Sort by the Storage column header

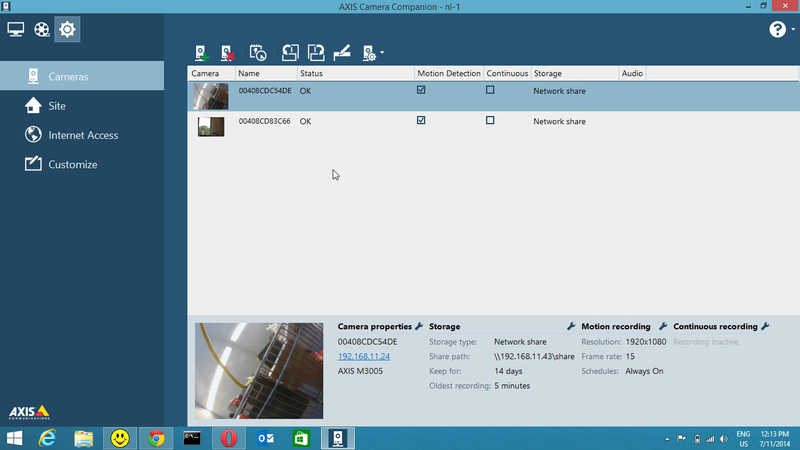coord(574,73)
